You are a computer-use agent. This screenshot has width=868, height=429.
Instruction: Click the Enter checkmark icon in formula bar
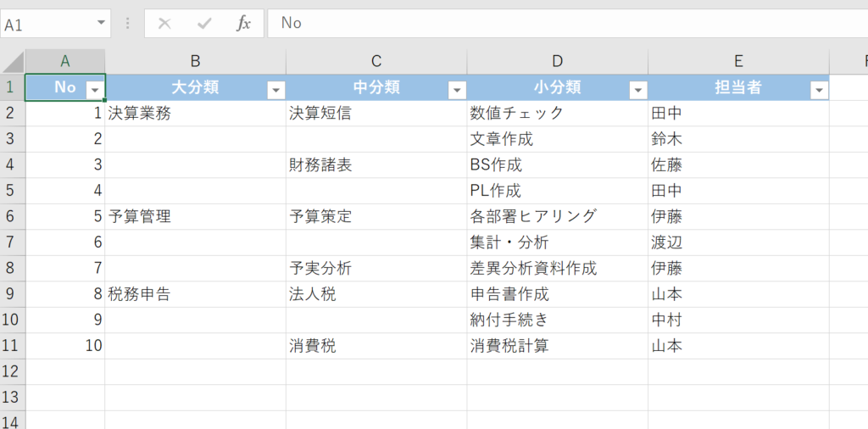[204, 24]
